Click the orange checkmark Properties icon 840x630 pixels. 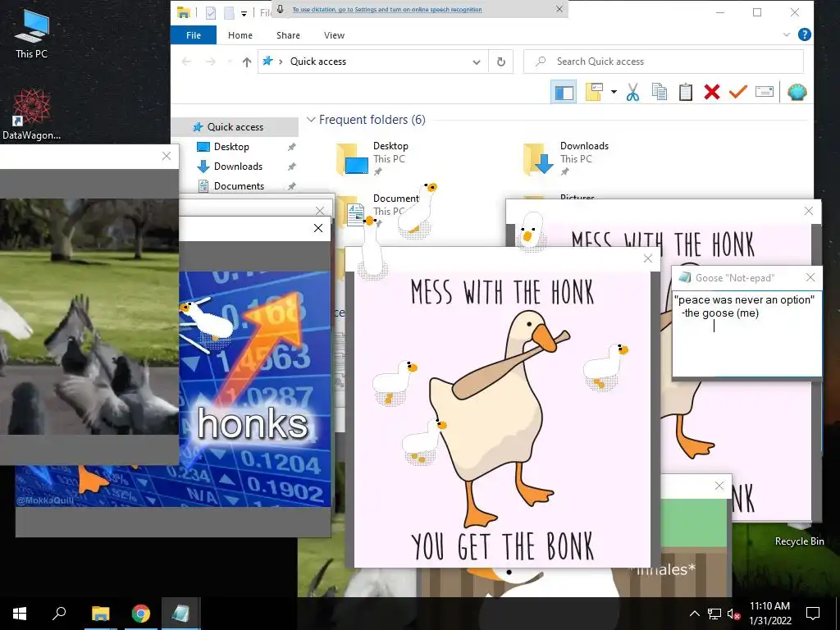point(737,92)
